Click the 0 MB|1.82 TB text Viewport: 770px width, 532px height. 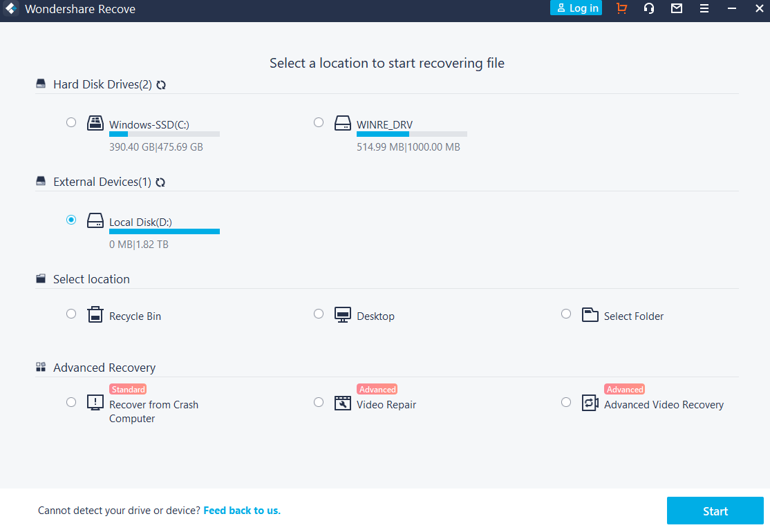[138, 245]
